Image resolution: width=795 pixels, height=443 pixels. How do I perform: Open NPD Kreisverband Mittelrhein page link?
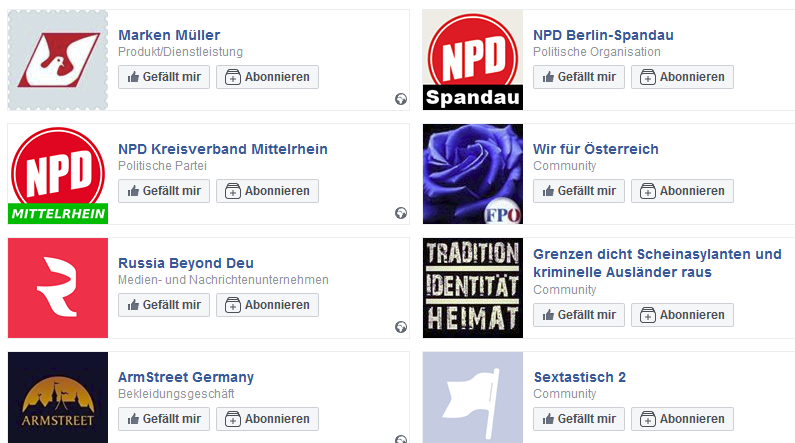point(222,149)
